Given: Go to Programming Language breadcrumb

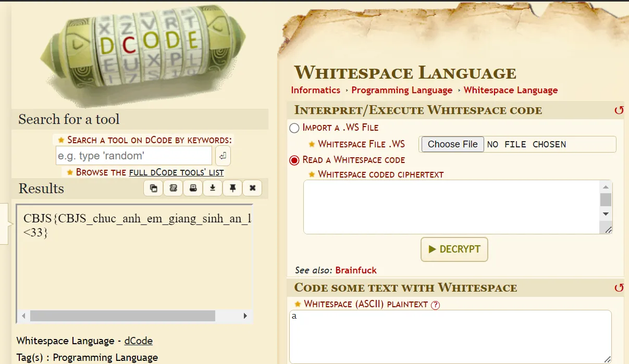Looking at the screenshot, I should (402, 90).
